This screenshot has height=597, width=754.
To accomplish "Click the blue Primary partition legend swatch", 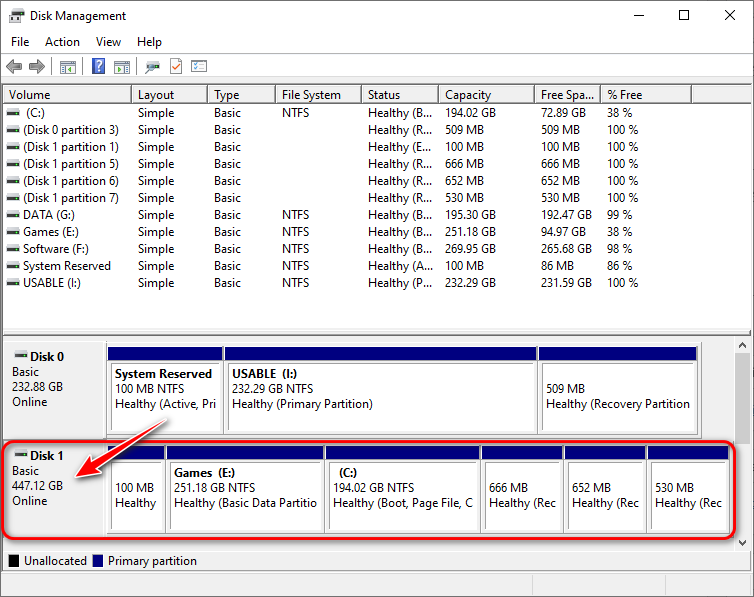I will 98,561.
